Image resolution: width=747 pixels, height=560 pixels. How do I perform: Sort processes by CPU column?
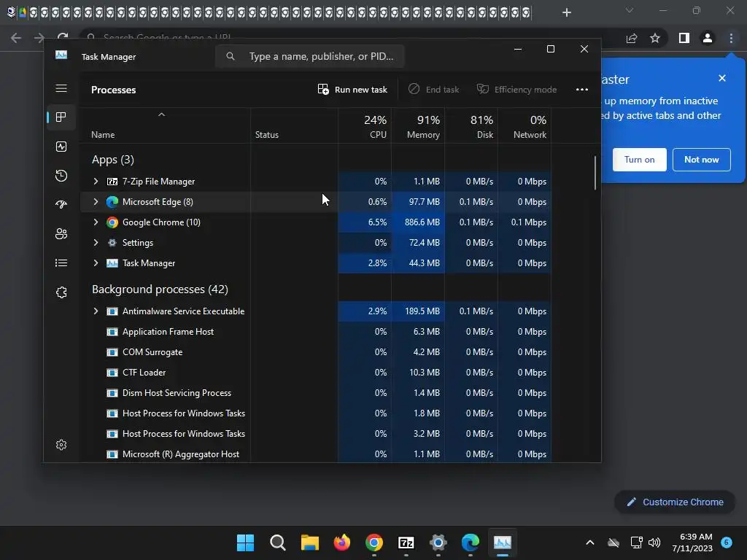pyautogui.click(x=365, y=126)
